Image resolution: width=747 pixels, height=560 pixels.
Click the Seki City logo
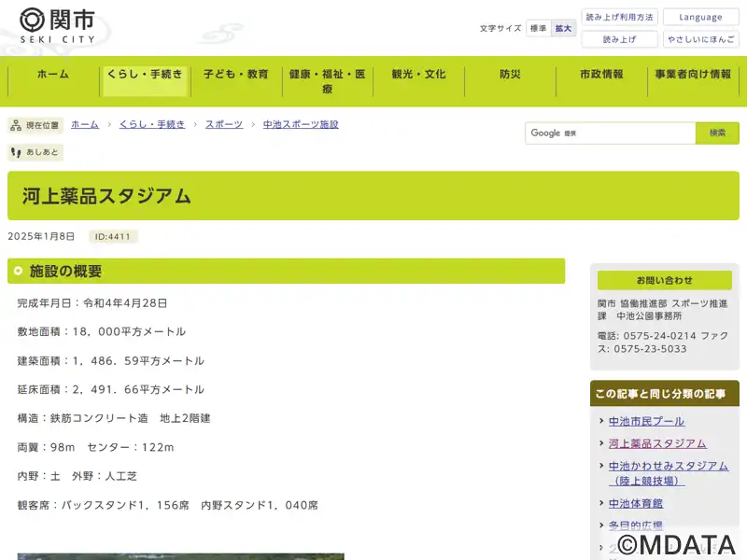(x=57, y=25)
